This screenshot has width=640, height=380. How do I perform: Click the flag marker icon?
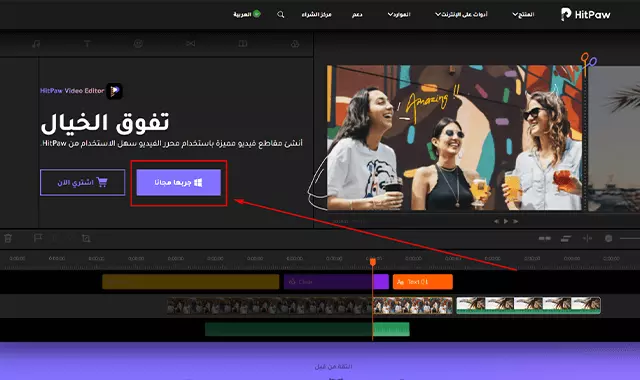point(38,238)
